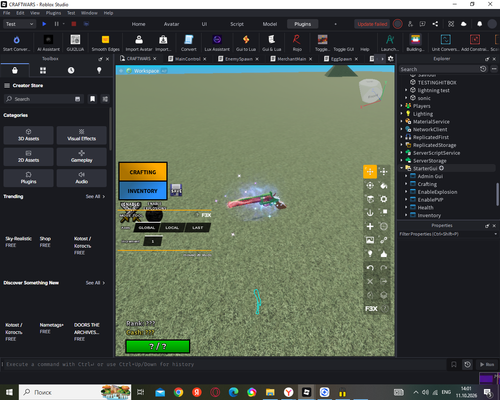Open the Plugins menu in menu bar
This screenshot has width=500, height=400.
point(53,13)
